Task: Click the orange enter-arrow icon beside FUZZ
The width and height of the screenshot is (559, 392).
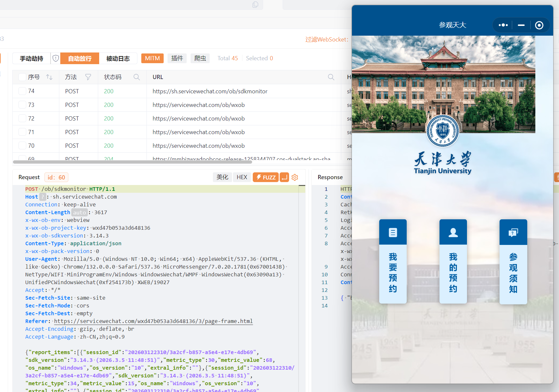Action: [x=284, y=177]
